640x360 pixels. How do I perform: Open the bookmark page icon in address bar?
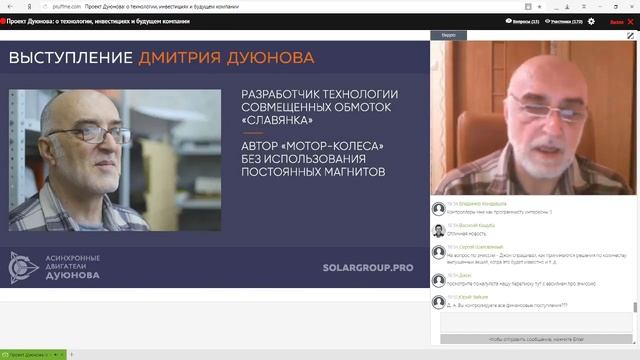pos(528,7)
